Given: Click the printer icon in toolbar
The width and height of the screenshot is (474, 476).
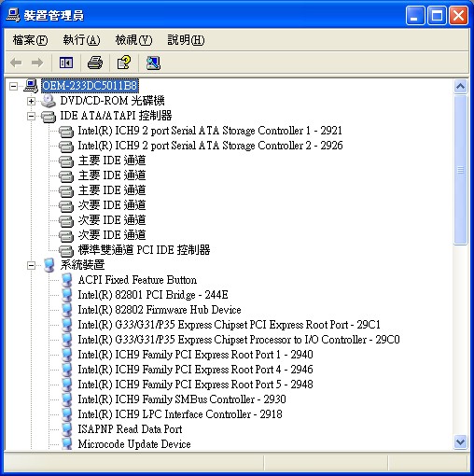Looking at the screenshot, I should coord(95,63).
